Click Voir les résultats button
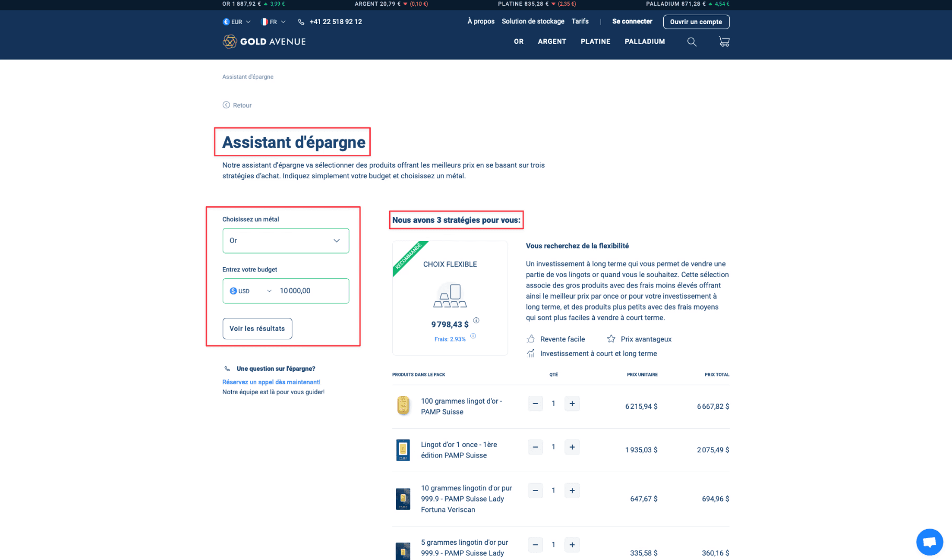952x560 pixels. coord(257,328)
